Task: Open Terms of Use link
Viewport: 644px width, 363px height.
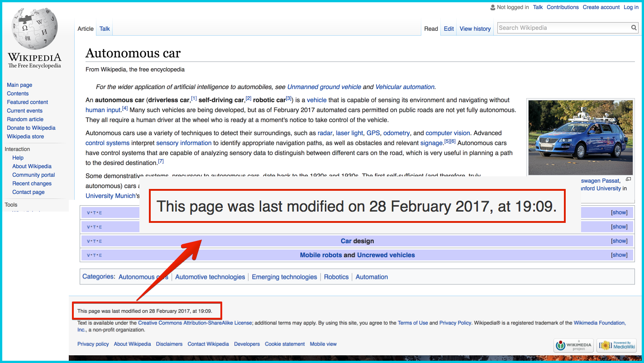Action: [x=413, y=323]
